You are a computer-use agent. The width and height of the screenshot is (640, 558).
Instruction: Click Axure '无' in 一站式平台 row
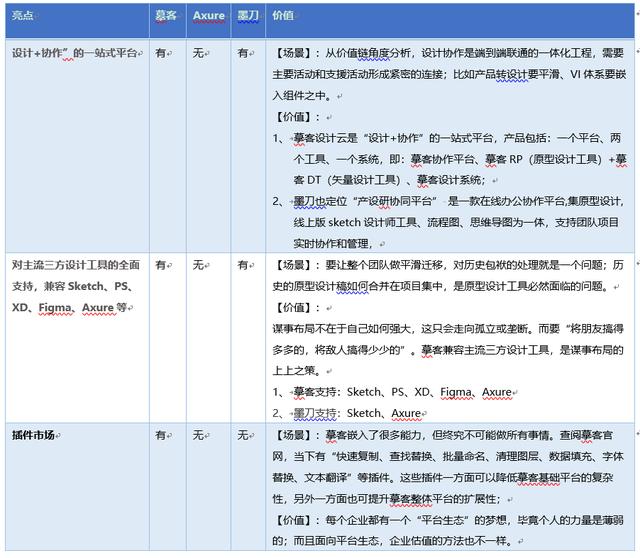[198, 53]
